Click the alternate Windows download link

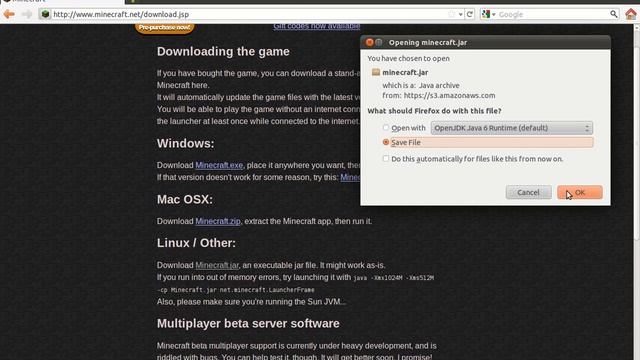tap(350, 177)
